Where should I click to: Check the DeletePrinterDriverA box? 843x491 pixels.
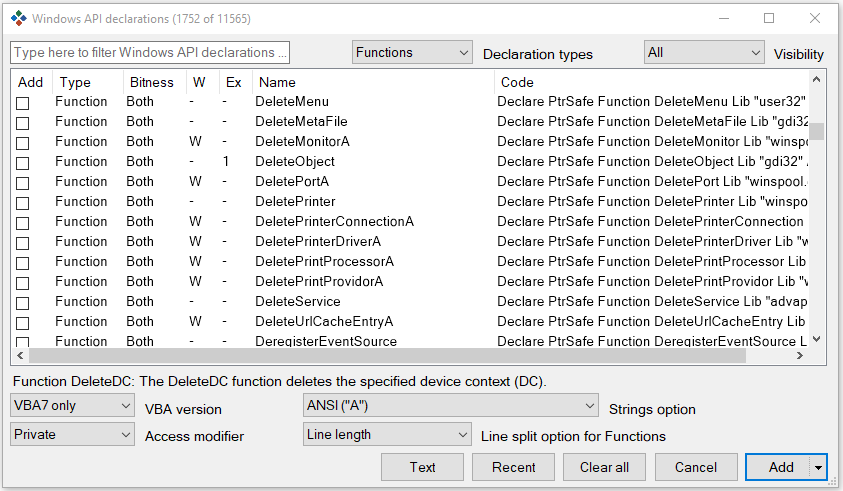point(23,243)
